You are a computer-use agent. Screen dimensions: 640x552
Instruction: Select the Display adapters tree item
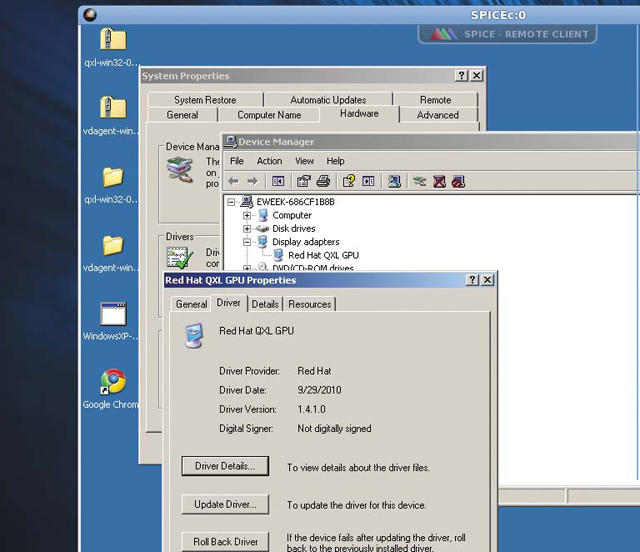pyautogui.click(x=306, y=242)
